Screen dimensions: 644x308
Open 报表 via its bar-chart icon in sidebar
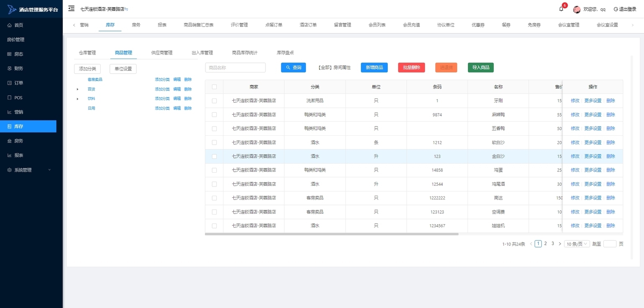coord(10,155)
